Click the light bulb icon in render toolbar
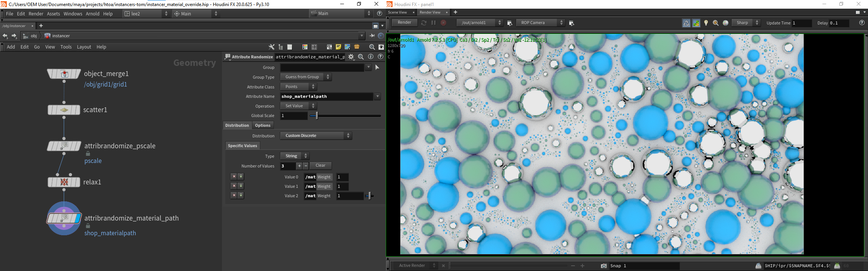 tap(706, 23)
